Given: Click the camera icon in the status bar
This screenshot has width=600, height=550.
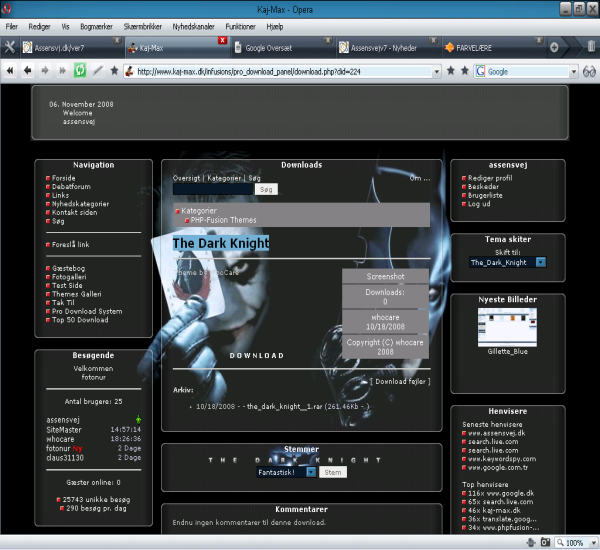Looking at the screenshot, I should 545,542.
